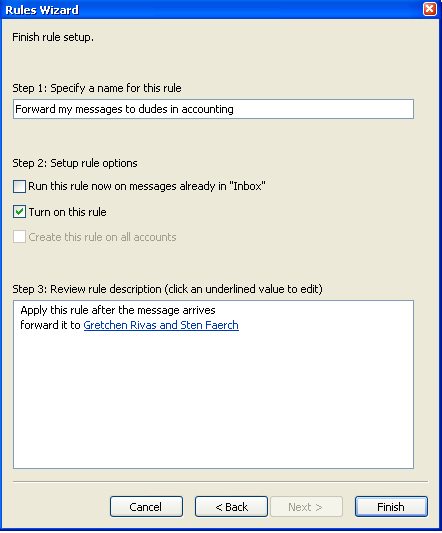This screenshot has height=533, width=442.
Task: Go back with the < Back button
Action: pyautogui.click(x=231, y=506)
